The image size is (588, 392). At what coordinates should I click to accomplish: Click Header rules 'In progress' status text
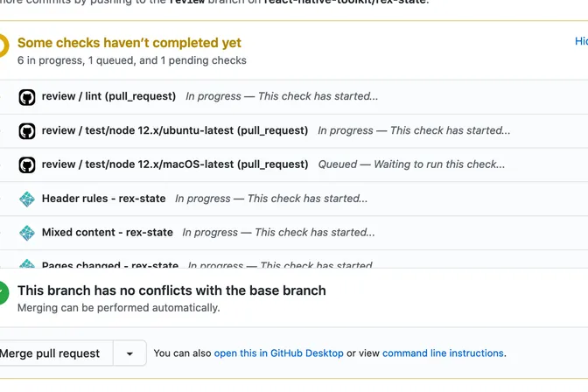(271, 199)
